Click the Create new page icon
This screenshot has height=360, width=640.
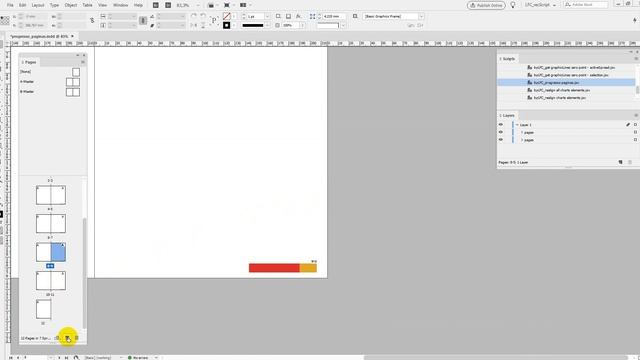point(68,338)
